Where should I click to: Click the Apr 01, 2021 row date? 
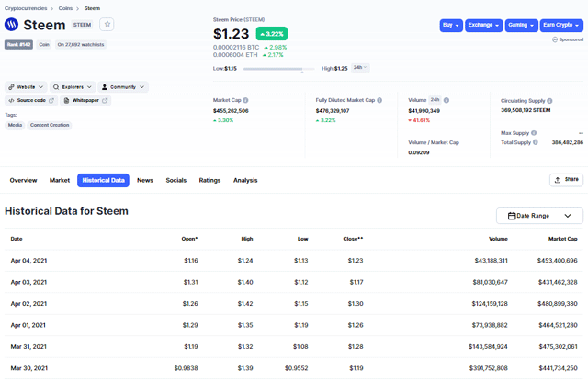coord(28,325)
